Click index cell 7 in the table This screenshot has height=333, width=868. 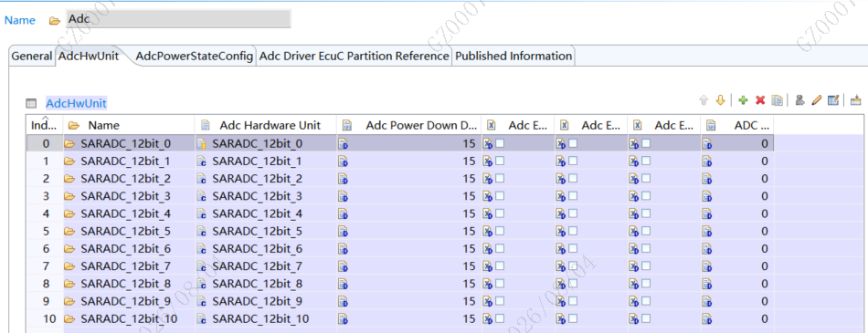[x=46, y=266]
